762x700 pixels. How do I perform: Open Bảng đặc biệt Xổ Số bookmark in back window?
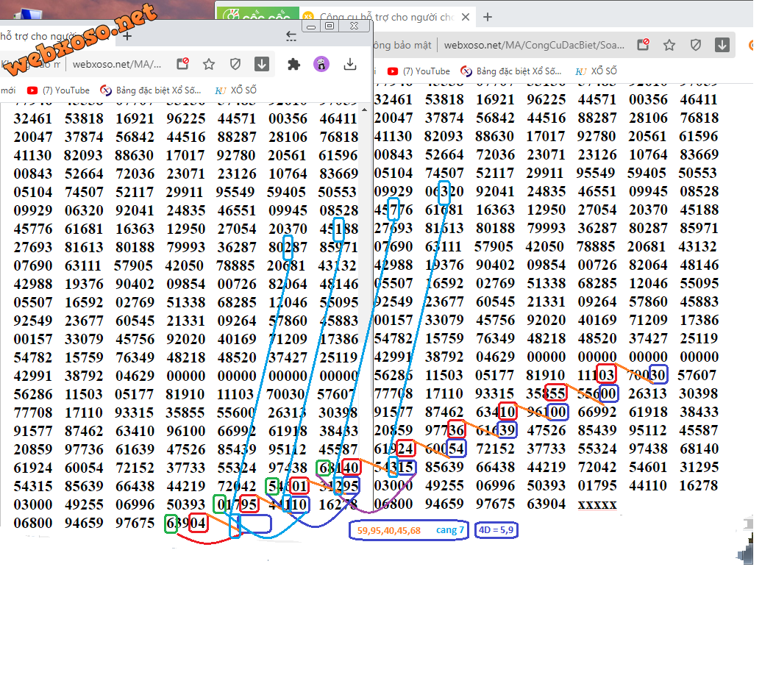pyautogui.click(x=511, y=71)
